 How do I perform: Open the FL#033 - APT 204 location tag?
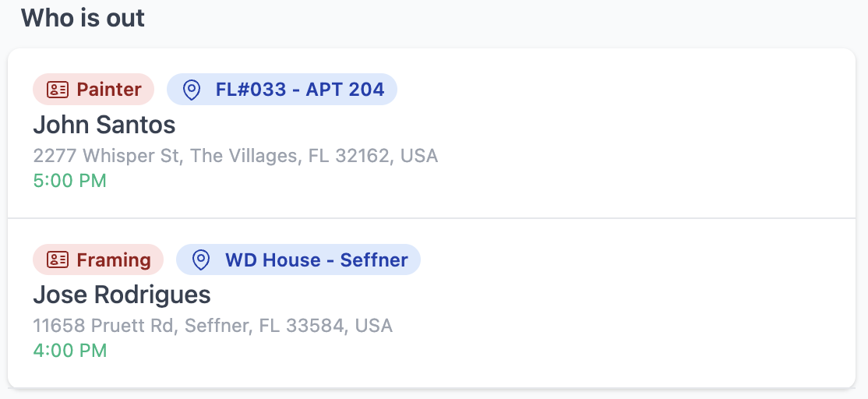pos(282,89)
